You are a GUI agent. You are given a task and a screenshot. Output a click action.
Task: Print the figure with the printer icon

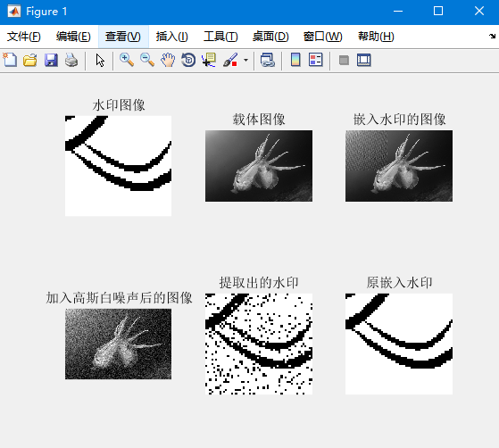click(x=71, y=60)
